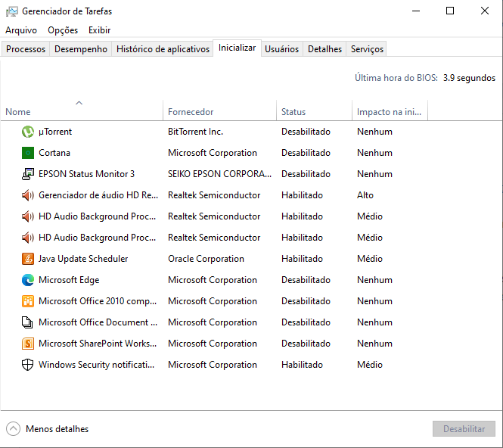Click Desabilitado status in µTorrent row

[x=306, y=132]
